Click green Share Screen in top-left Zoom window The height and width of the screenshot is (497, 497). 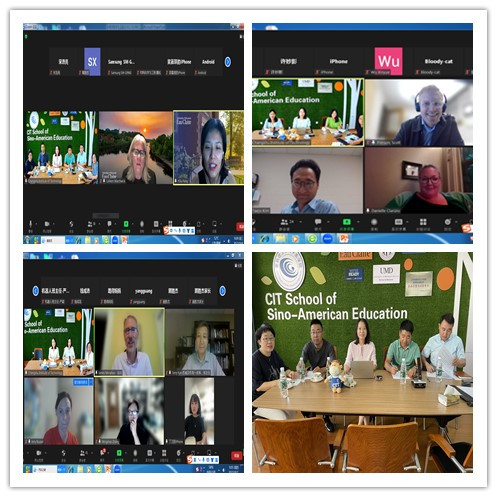[x=126, y=224]
